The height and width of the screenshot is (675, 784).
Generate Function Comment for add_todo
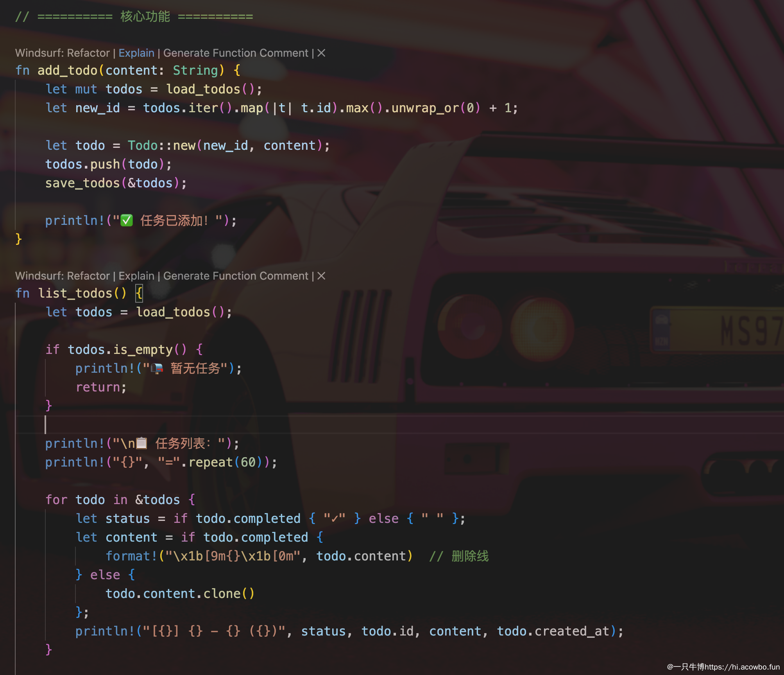[x=236, y=53]
